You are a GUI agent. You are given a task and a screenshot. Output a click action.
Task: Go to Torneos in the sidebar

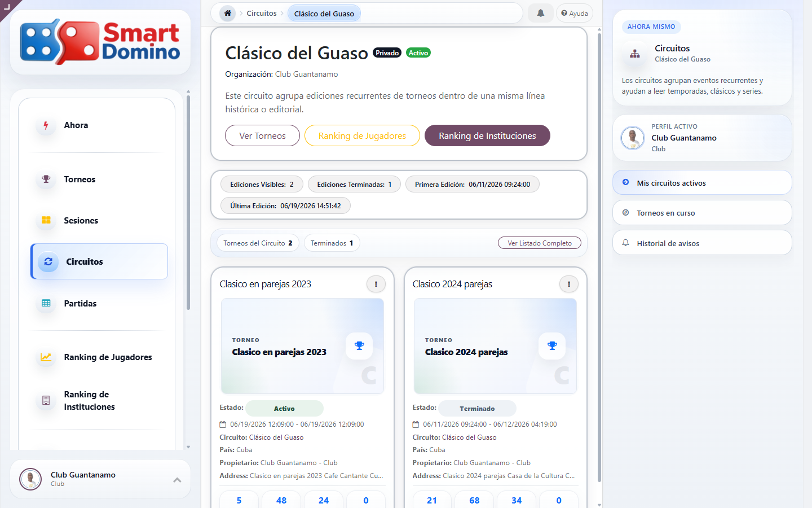pos(99,179)
